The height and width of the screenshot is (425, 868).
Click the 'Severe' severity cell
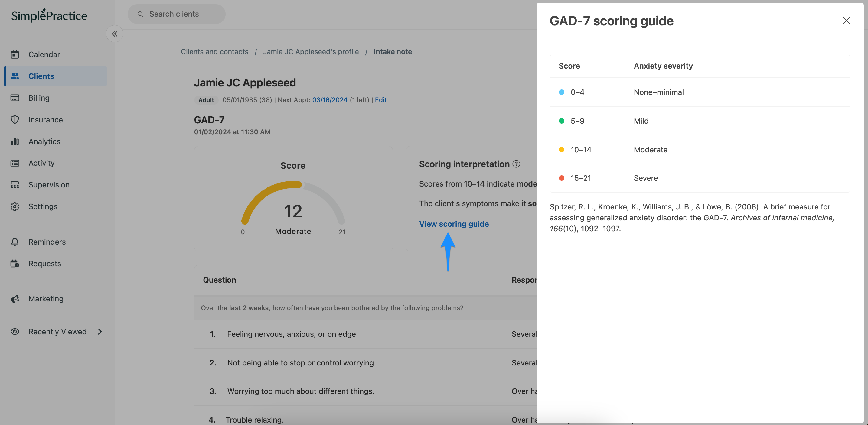[x=737, y=178]
